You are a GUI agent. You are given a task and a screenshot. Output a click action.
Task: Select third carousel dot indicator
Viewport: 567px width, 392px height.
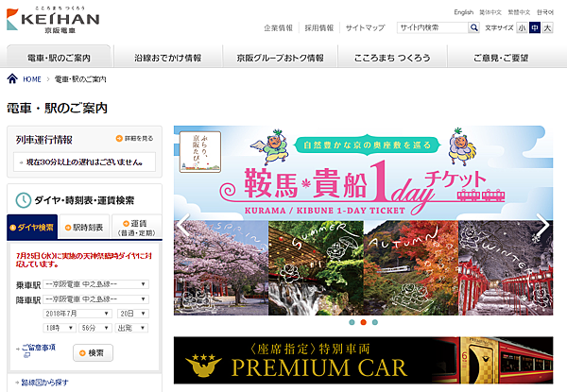[x=375, y=322]
